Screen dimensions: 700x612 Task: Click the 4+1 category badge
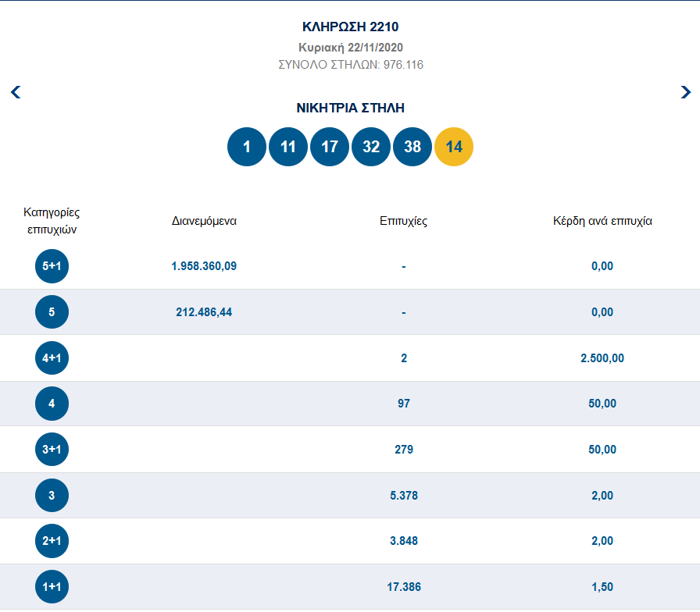point(52,358)
